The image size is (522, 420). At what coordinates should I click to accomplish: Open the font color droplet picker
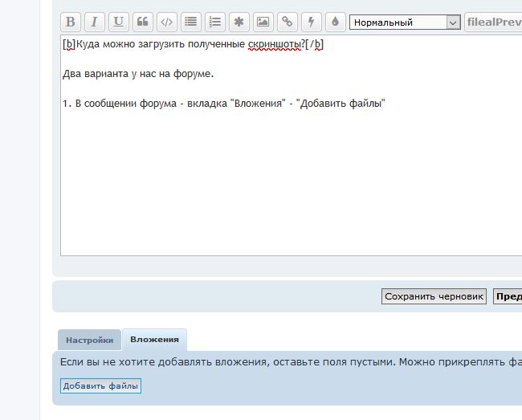coord(335,22)
